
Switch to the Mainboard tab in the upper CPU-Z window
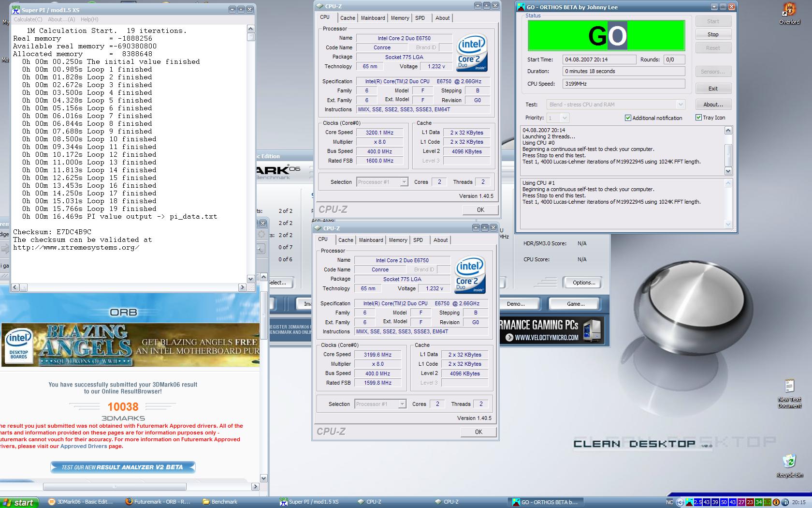coord(373,18)
